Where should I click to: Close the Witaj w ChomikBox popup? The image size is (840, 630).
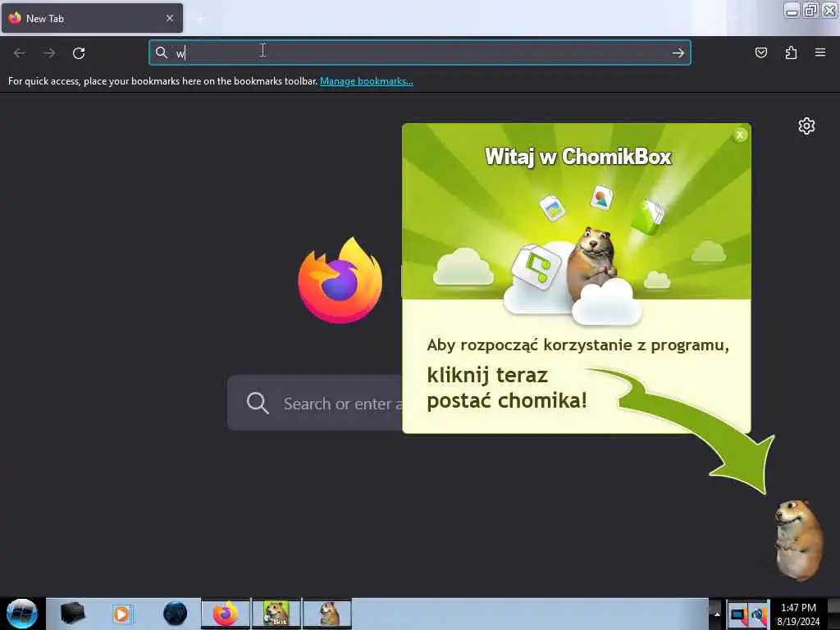coord(740,135)
